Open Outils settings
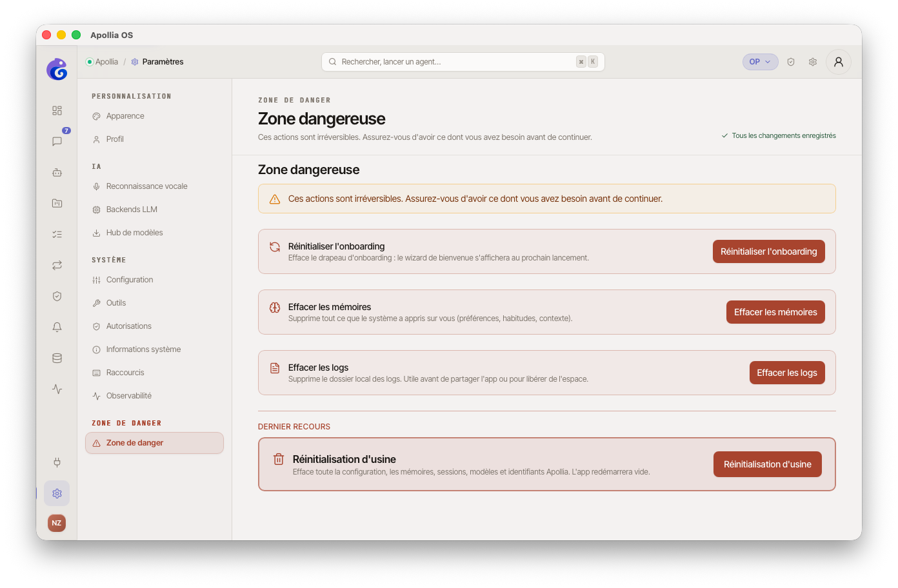 (154, 303)
